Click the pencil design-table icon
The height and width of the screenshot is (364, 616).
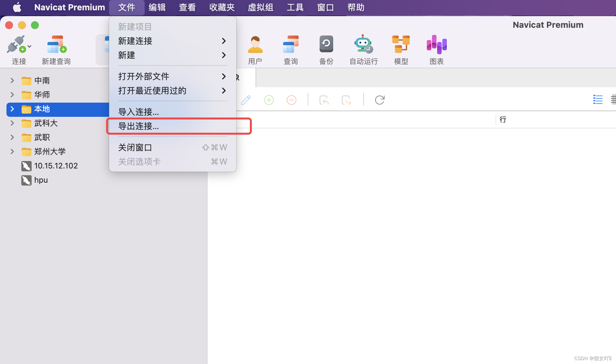click(x=246, y=100)
